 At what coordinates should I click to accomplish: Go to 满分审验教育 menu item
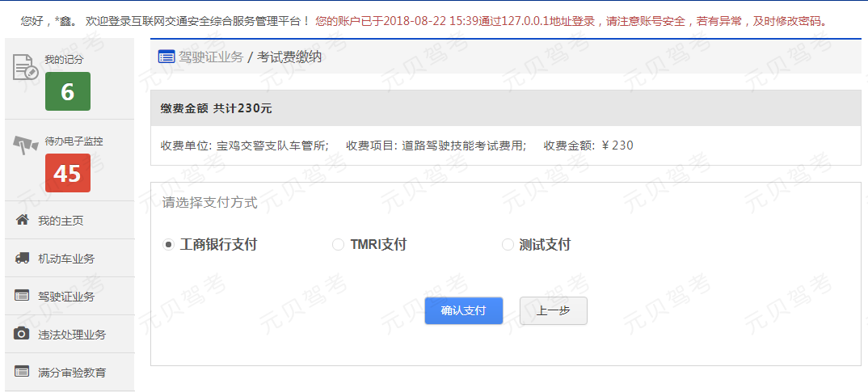[70, 372]
